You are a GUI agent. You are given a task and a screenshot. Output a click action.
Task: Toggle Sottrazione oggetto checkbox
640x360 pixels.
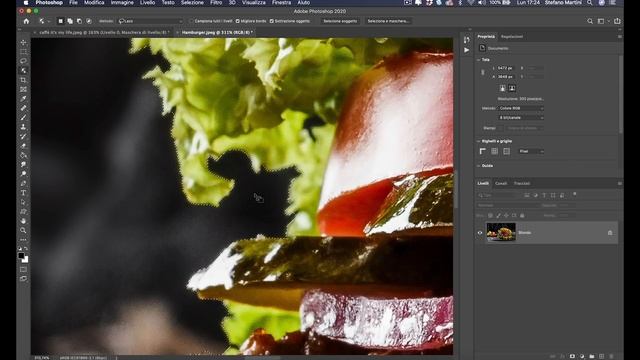pos(271,21)
